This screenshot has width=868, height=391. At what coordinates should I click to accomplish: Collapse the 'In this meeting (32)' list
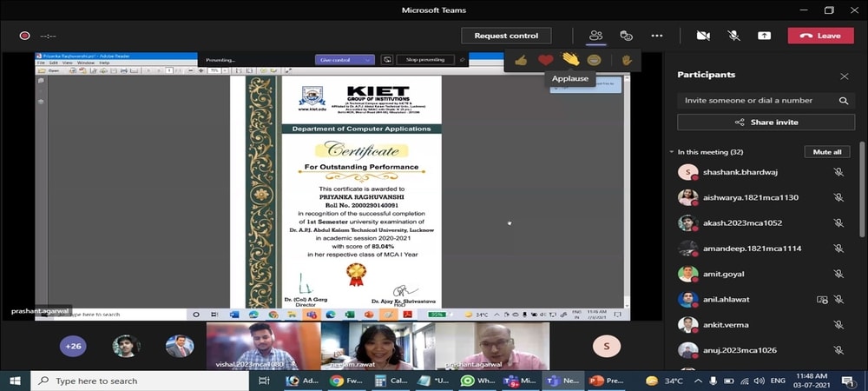pos(672,152)
